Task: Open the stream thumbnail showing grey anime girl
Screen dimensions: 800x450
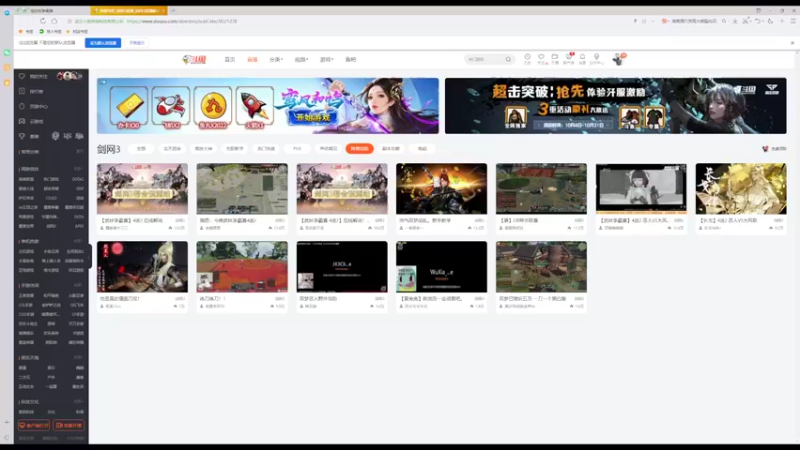Action: click(641, 189)
